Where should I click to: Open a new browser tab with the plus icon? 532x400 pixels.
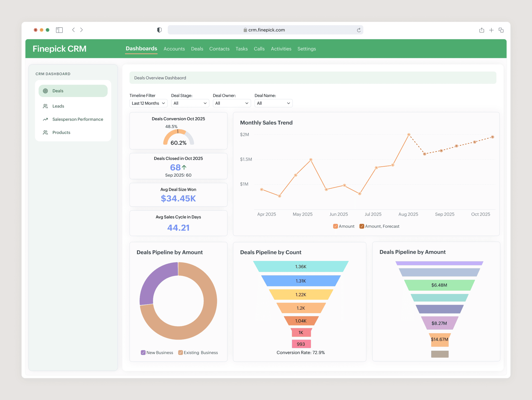[x=491, y=30]
